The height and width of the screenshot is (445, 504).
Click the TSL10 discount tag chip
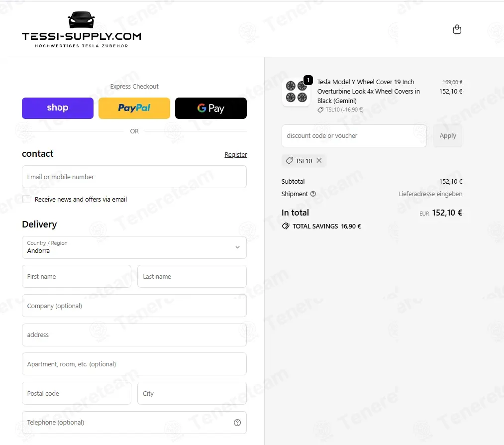(x=304, y=160)
